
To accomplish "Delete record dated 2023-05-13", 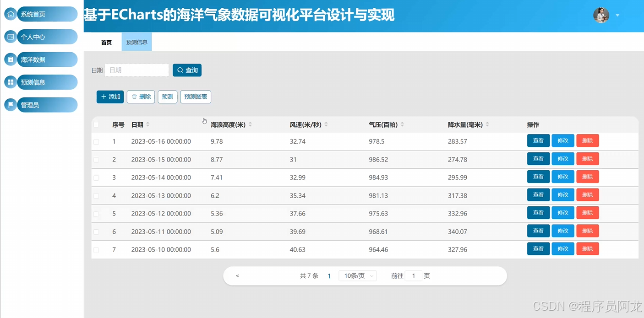I will coord(588,195).
